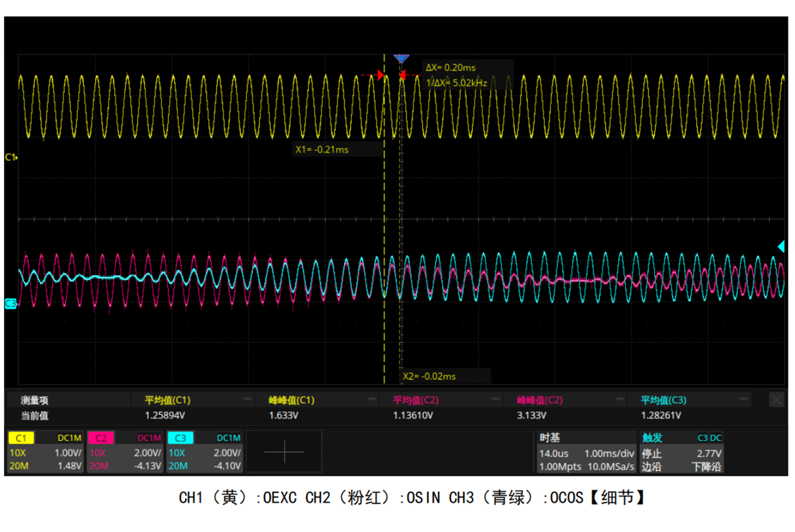The image size is (795, 532).
Task: Open the 时基 timebase panel
Action: click(x=585, y=452)
